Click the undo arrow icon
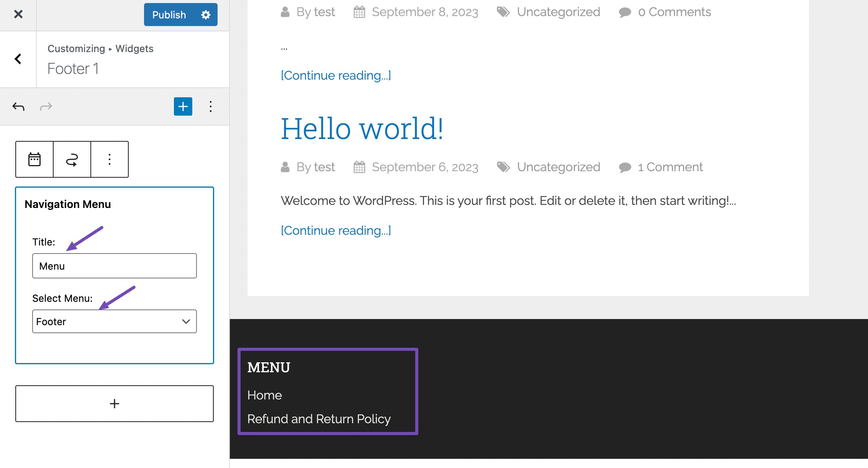868x468 pixels. click(18, 106)
